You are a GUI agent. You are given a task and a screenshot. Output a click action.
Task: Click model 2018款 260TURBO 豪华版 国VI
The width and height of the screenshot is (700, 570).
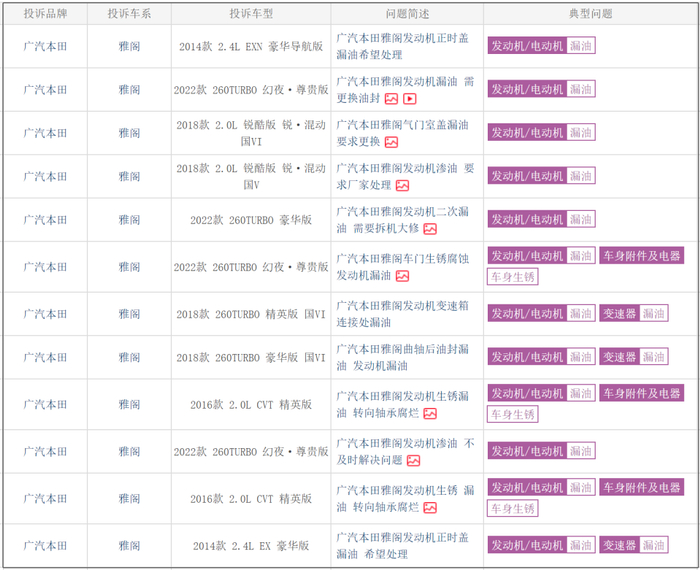pyautogui.click(x=251, y=358)
